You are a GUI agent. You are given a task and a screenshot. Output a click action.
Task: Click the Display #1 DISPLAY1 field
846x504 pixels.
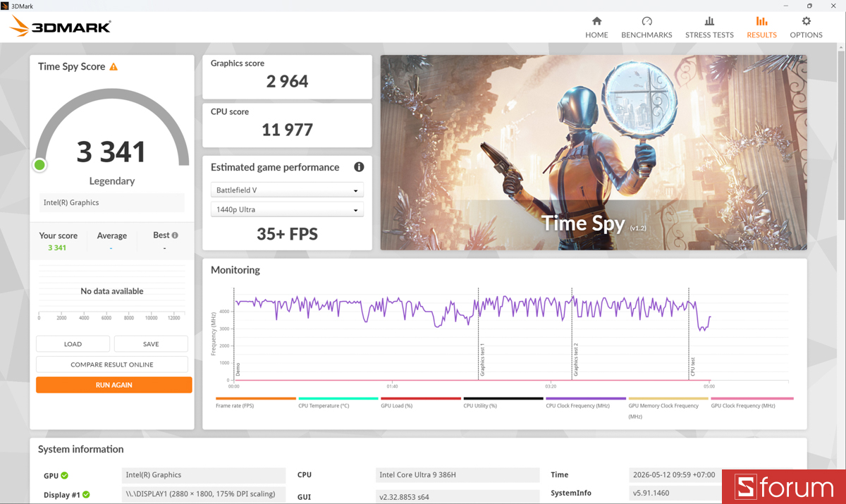tap(204, 494)
